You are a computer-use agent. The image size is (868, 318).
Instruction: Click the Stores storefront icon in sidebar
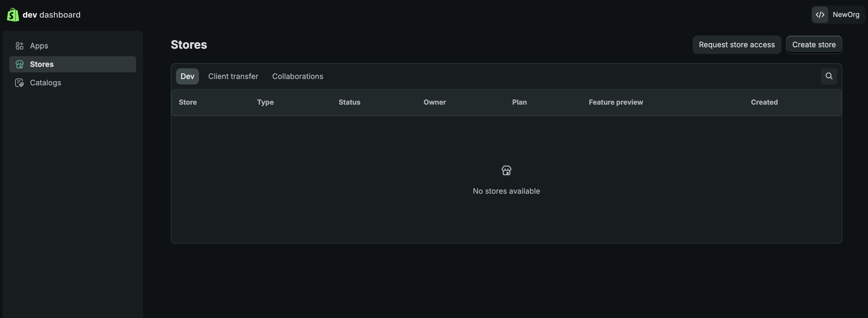click(20, 64)
